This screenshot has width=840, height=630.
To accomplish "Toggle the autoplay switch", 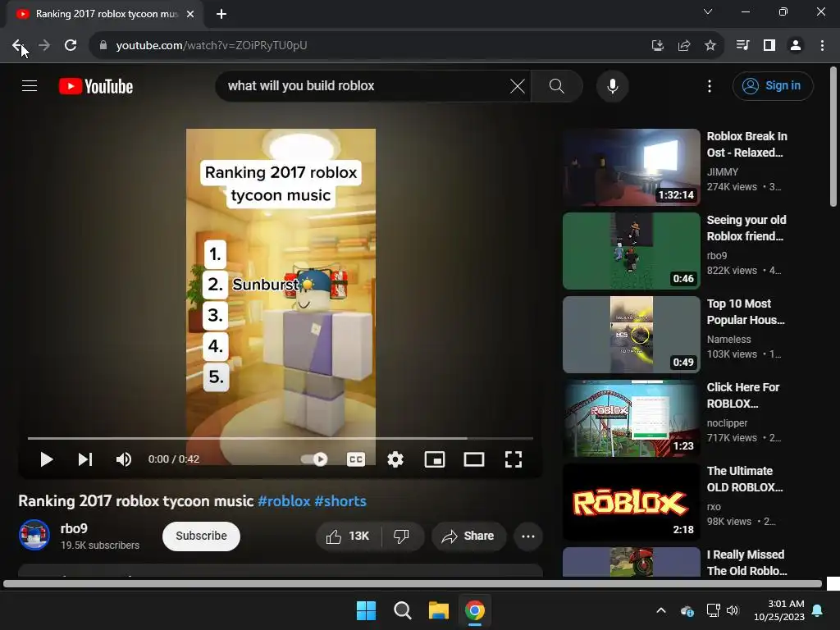I will [314, 459].
